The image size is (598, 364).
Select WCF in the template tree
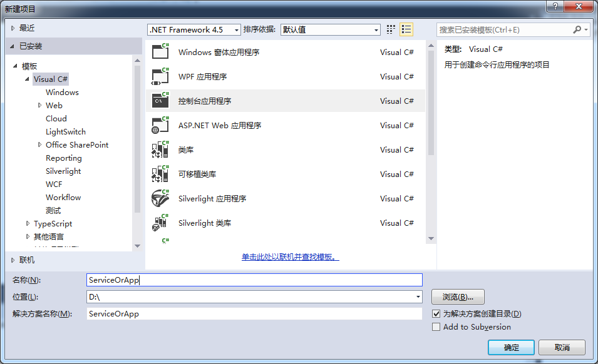pos(54,185)
